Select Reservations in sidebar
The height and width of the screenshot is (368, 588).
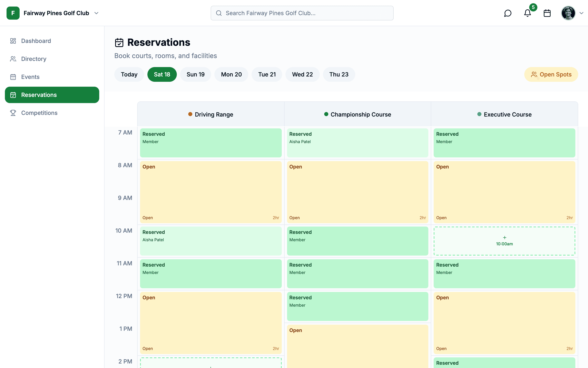tap(52, 95)
